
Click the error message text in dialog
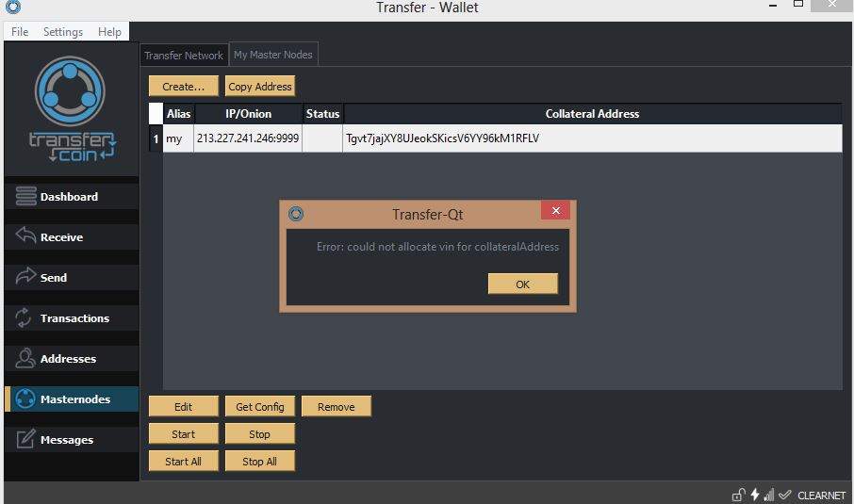[x=437, y=247]
